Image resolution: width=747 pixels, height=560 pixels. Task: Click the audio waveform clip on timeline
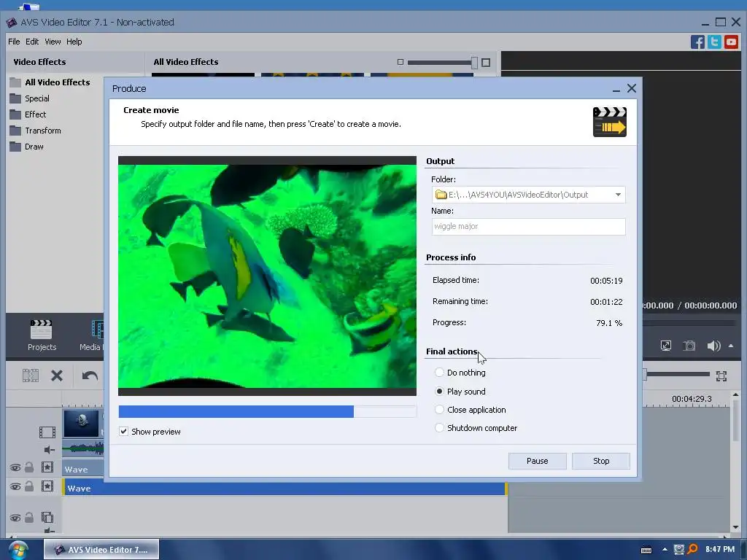(x=83, y=448)
